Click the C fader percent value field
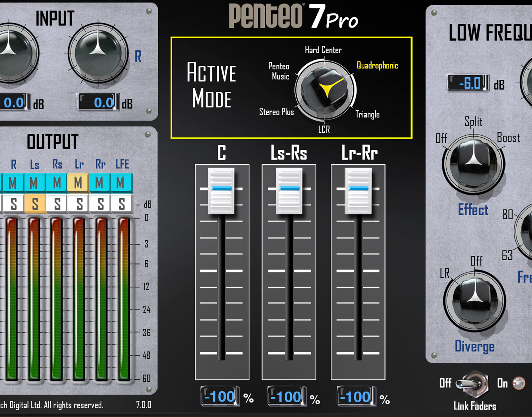This screenshot has width=532, height=417. (x=220, y=396)
